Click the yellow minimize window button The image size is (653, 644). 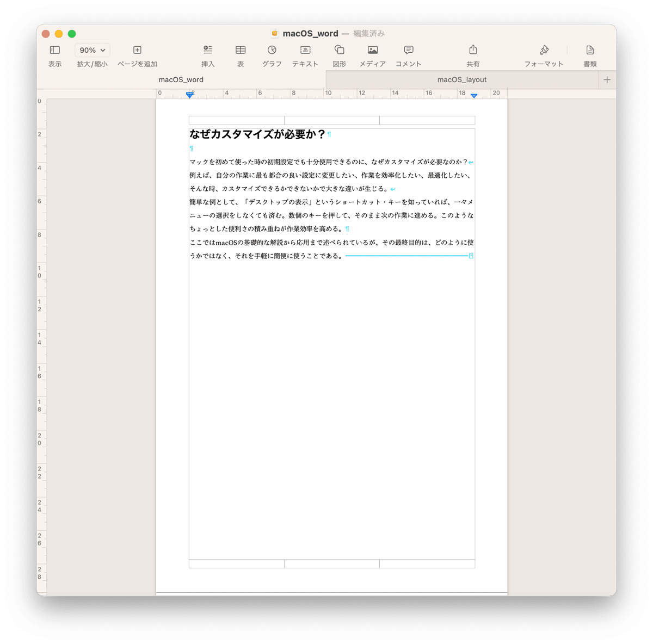pos(59,34)
